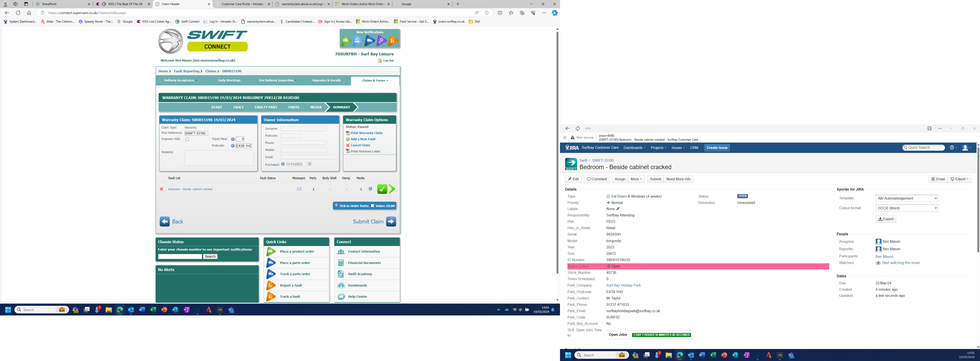
Task: Click the Travel Mins info icon
Action: click(233, 139)
